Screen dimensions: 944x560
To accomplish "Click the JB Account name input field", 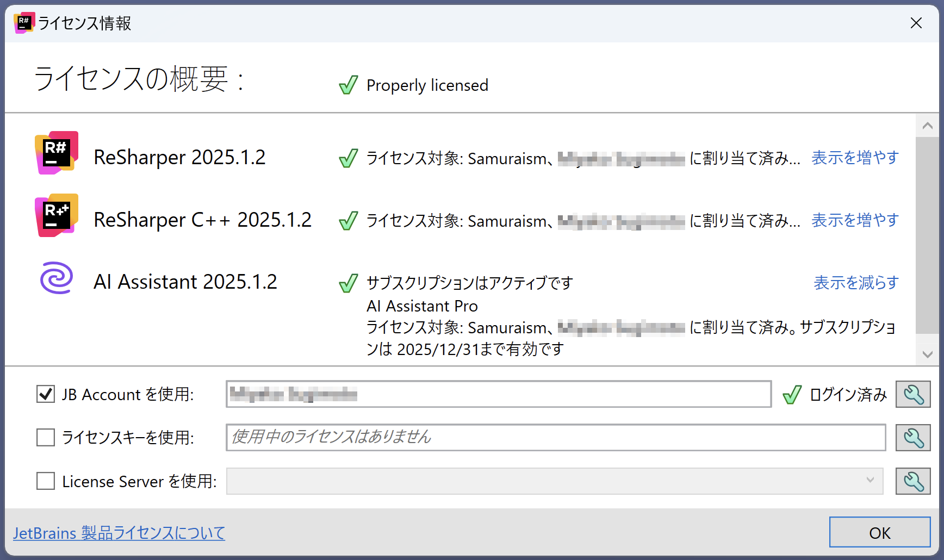I will click(x=499, y=394).
